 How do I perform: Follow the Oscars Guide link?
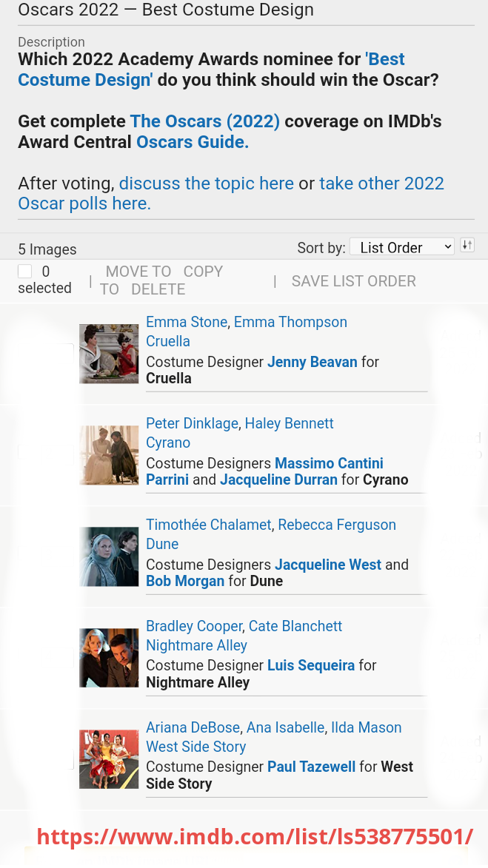193,142
